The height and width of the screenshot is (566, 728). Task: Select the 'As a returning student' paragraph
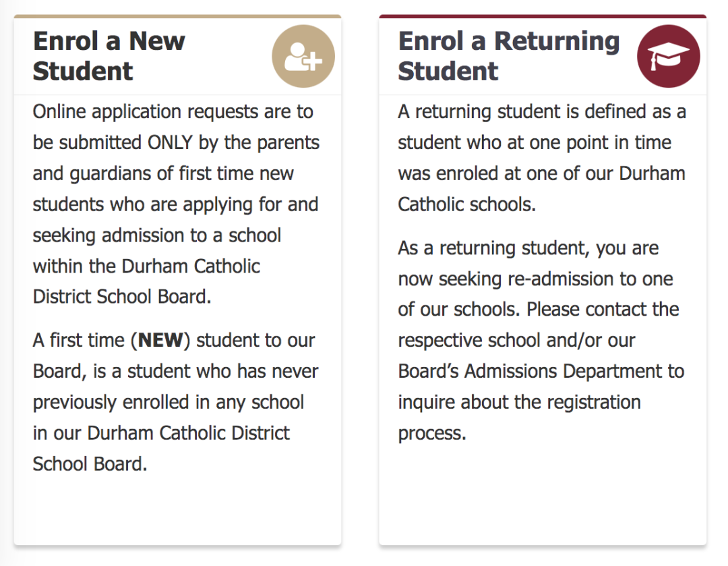click(541, 340)
